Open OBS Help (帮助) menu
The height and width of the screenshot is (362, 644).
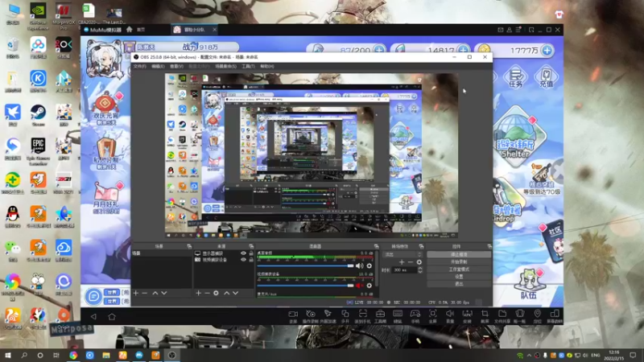point(267,66)
